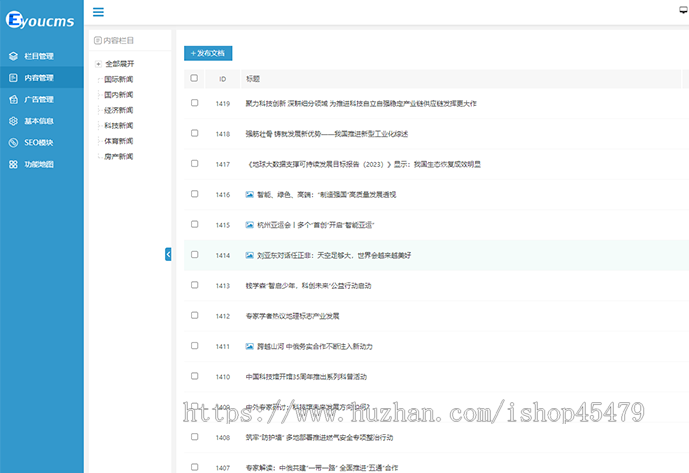The image size is (689, 473).
Task: Check the box for row 1411
Action: coord(195,346)
